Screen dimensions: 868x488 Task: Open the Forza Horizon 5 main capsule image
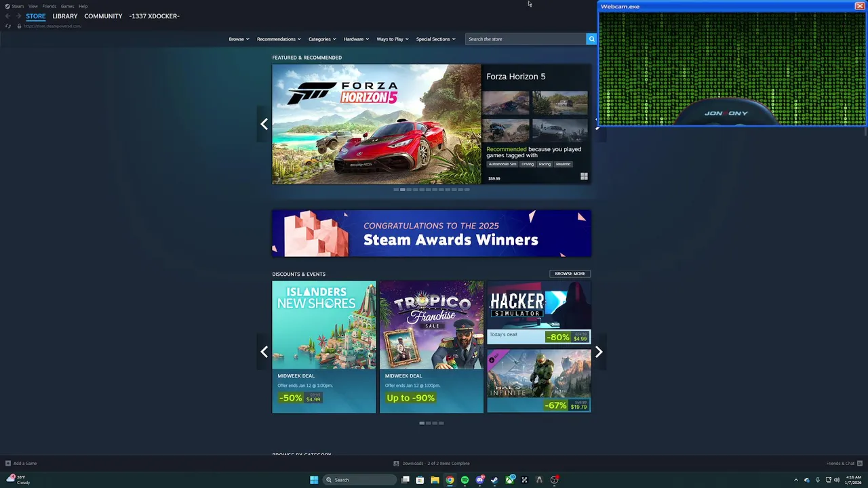(376, 124)
